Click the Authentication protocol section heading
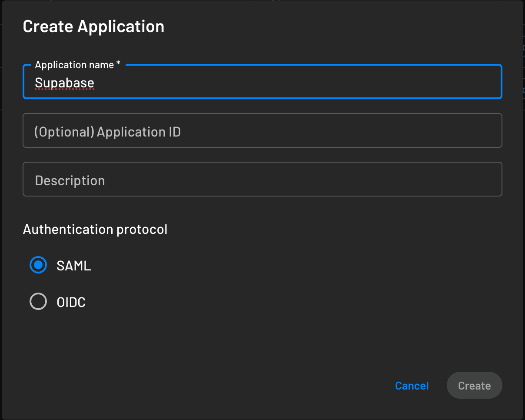Screen dimensions: 525x420 [x=95, y=229]
